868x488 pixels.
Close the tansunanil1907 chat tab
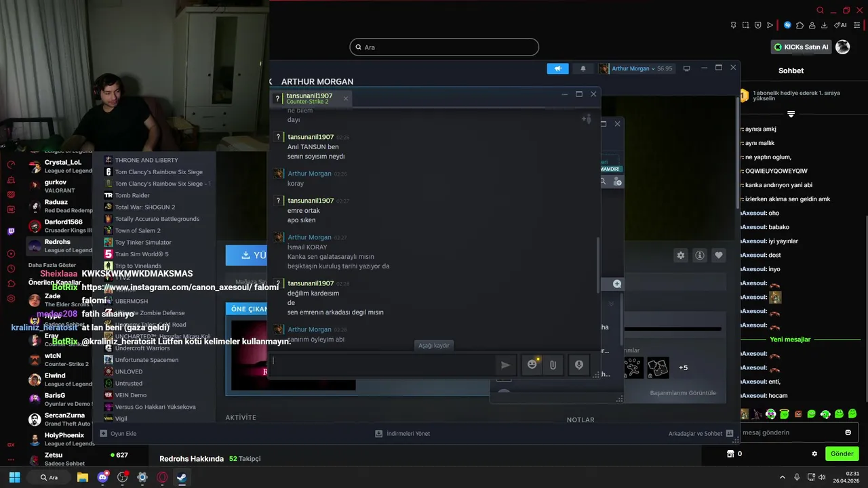[x=345, y=98]
